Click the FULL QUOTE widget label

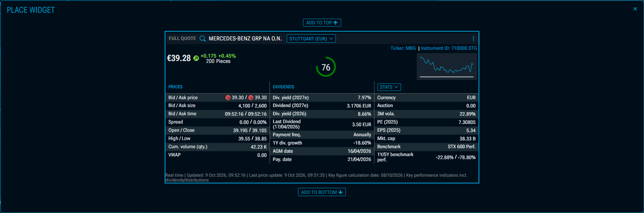182,39
